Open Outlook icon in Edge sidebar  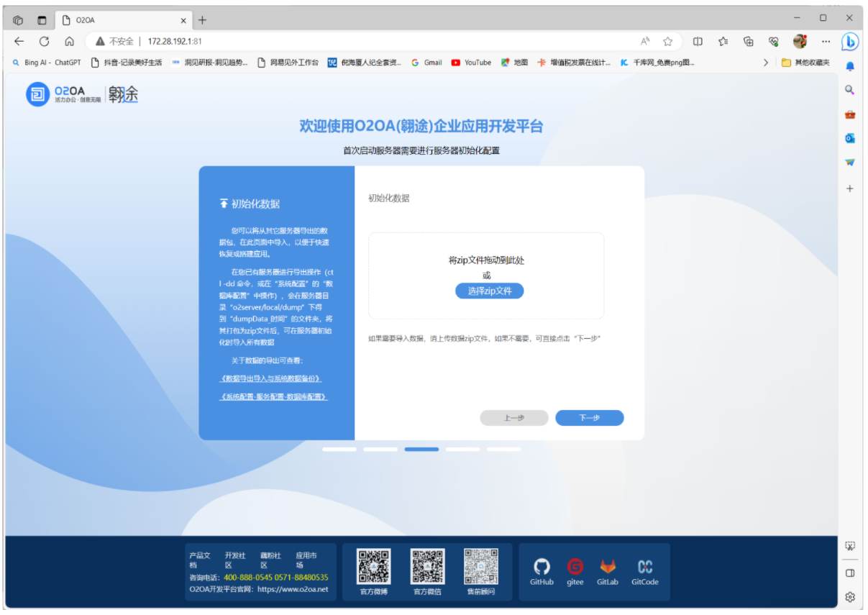coord(850,138)
